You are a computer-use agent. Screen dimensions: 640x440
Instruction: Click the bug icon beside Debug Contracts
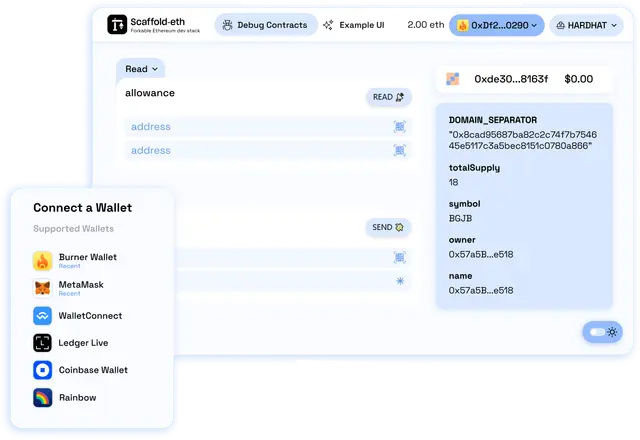point(227,25)
